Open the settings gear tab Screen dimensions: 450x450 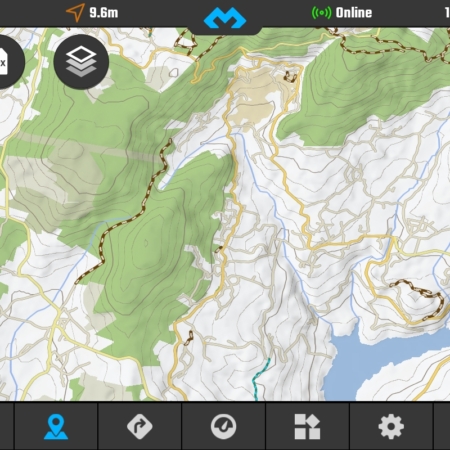click(x=391, y=426)
